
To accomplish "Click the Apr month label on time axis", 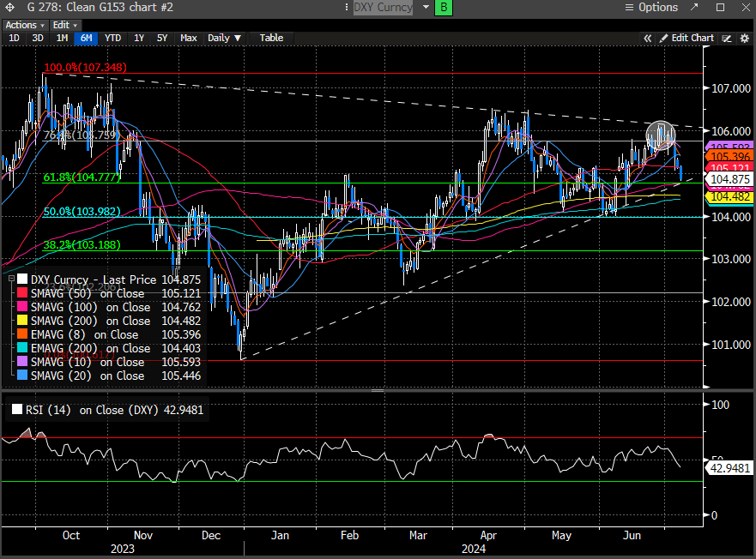I will (488, 535).
